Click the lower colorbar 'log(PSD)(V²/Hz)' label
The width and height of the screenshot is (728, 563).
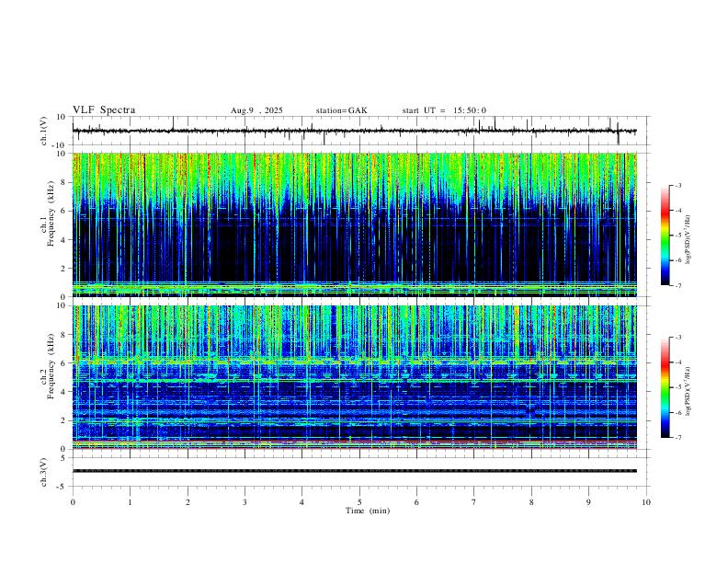pyautogui.click(x=688, y=392)
